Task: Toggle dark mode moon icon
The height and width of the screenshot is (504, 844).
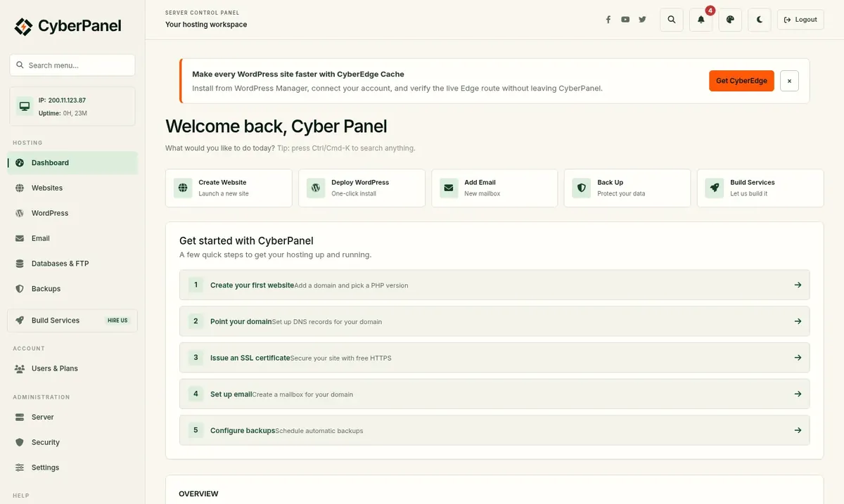Action: pos(760,20)
